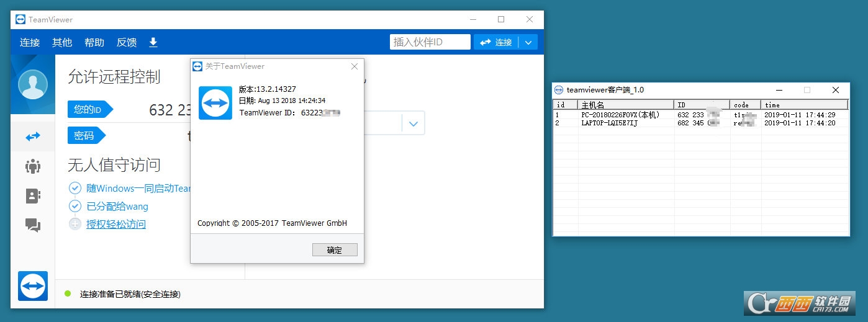868x322 pixels.
Task: Open the 授权轻松访问 link
Action: [x=116, y=224]
